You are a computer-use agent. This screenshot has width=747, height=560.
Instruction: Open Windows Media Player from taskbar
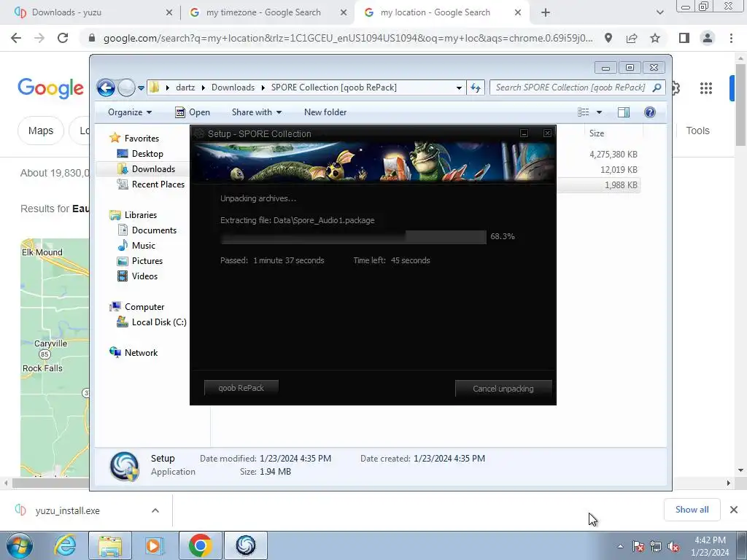click(155, 545)
